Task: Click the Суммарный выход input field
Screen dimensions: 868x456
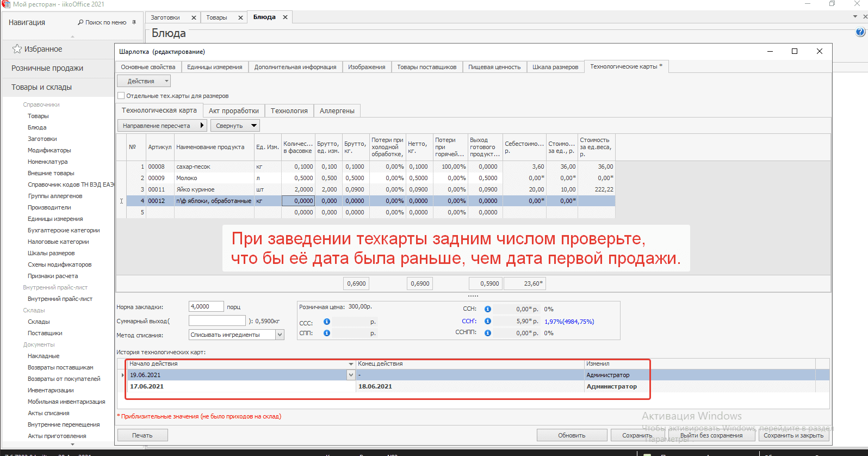Action: (217, 321)
